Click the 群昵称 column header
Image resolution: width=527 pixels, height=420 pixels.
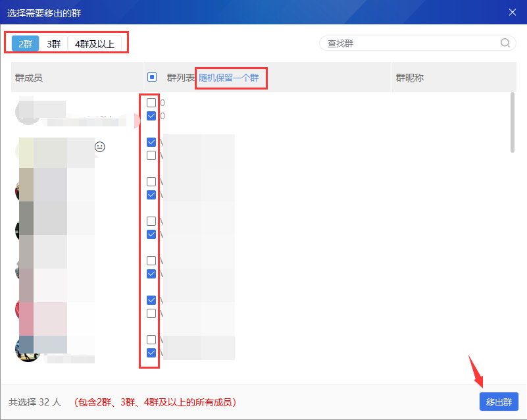click(454, 77)
